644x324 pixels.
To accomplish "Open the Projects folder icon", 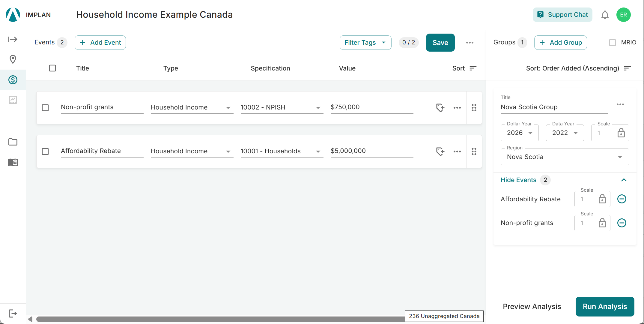I will pos(13,142).
